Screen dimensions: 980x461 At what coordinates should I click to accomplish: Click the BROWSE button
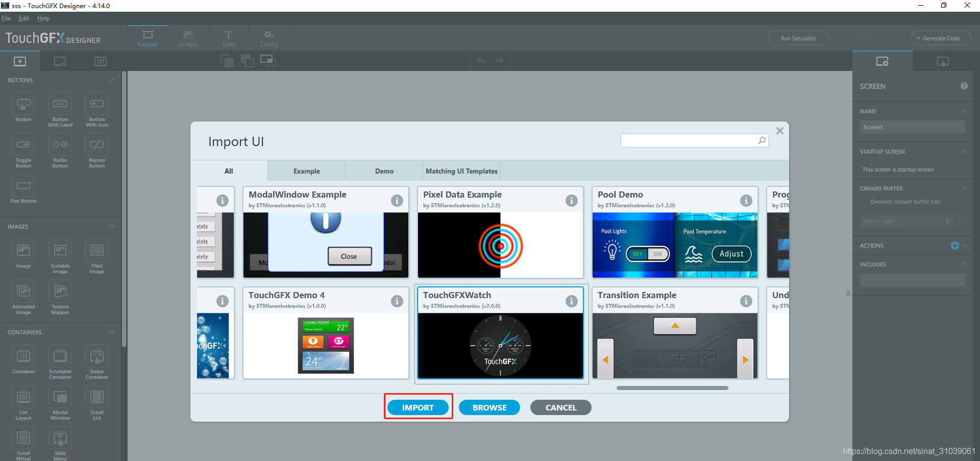tap(489, 407)
